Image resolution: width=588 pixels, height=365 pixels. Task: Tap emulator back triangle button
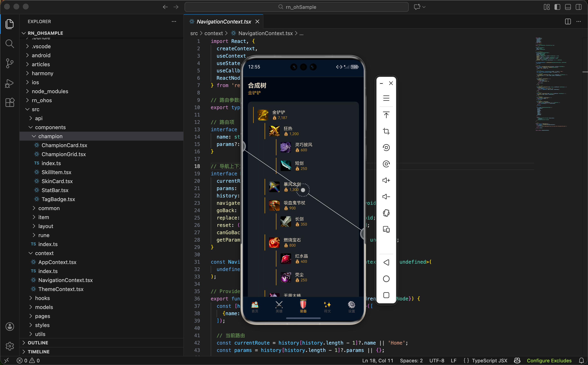pyautogui.click(x=386, y=262)
